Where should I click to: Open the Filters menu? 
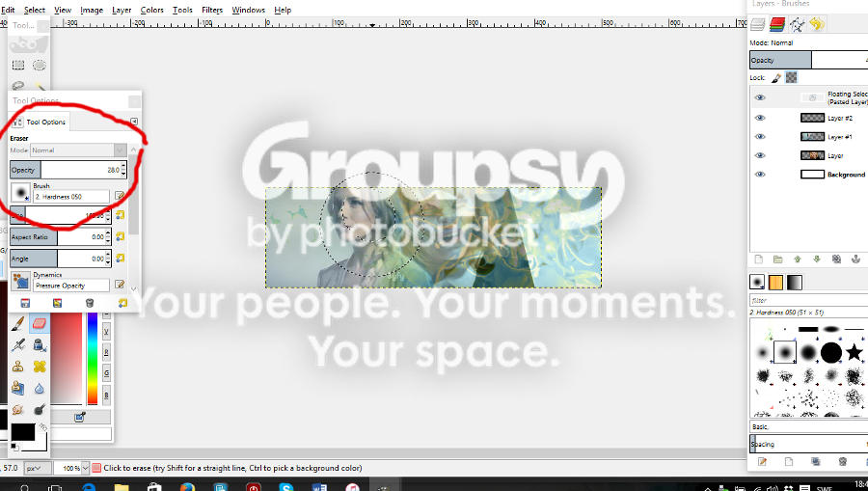(212, 10)
